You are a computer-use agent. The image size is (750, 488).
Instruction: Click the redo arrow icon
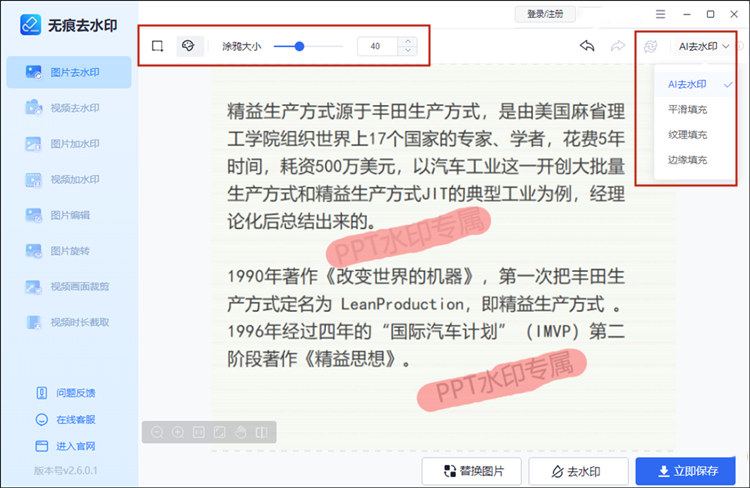click(x=618, y=46)
